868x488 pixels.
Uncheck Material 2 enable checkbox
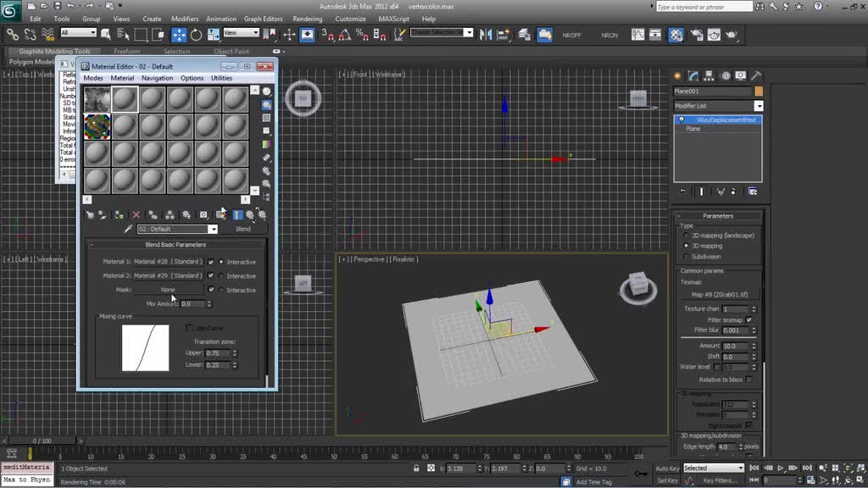211,275
